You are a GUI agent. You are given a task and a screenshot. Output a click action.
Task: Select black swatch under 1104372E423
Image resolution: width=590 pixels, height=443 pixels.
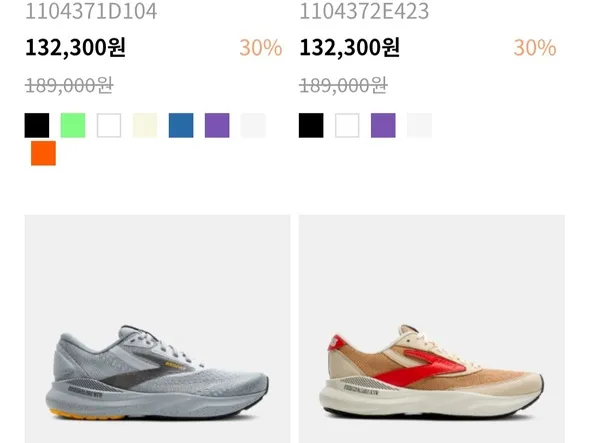tap(311, 125)
